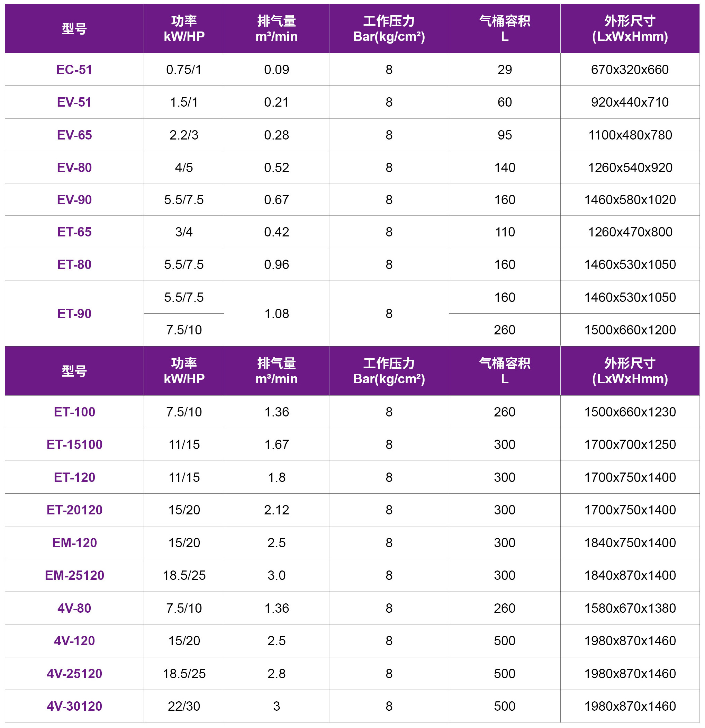Click the EC-51 model name
705x728 pixels.
[x=74, y=70]
